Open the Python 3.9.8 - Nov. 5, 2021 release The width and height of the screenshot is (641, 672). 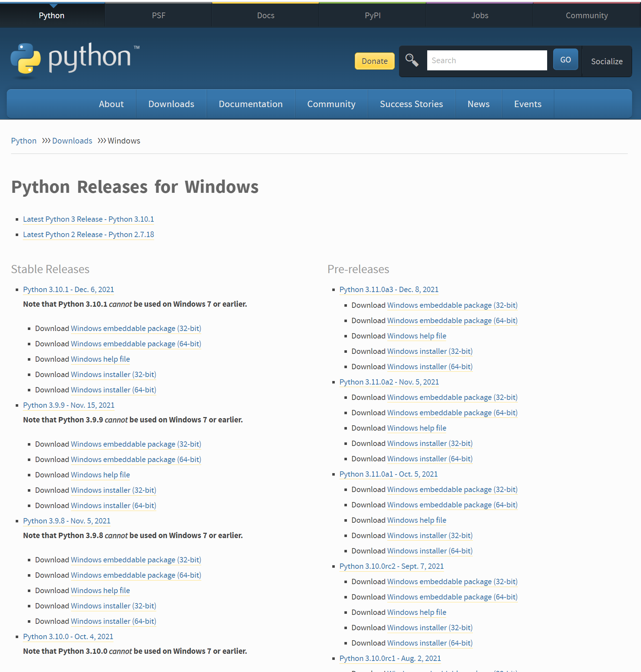click(67, 521)
